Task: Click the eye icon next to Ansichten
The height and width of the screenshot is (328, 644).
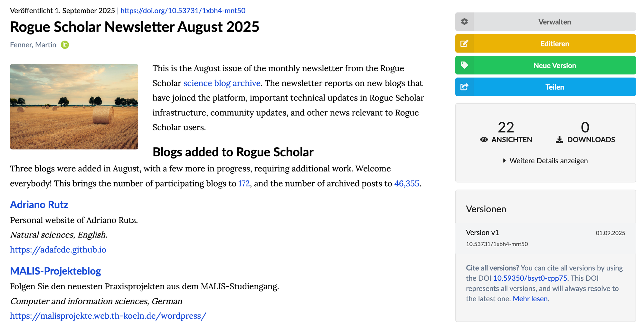Action: (x=484, y=140)
